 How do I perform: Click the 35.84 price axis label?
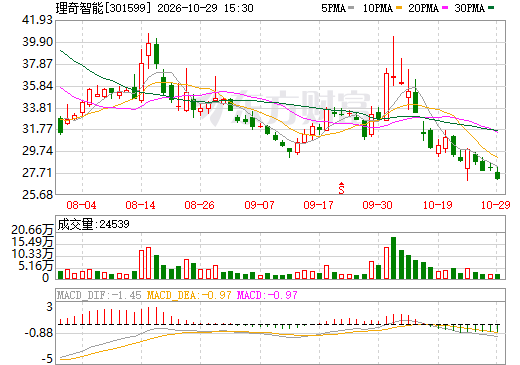click(x=37, y=86)
